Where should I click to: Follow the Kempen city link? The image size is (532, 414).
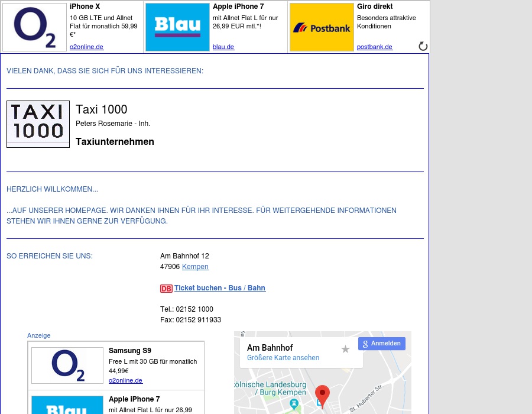195,267
